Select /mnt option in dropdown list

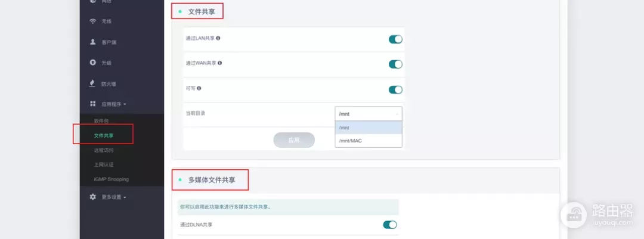(369, 128)
